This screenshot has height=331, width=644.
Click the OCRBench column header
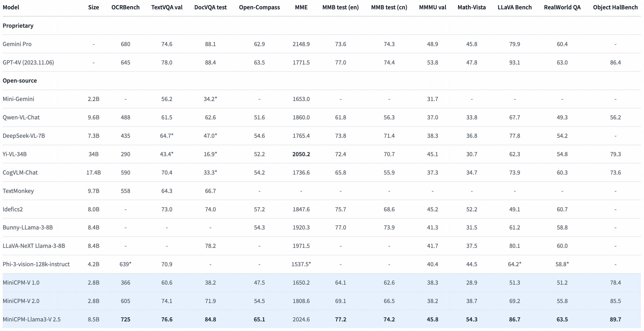(125, 7)
